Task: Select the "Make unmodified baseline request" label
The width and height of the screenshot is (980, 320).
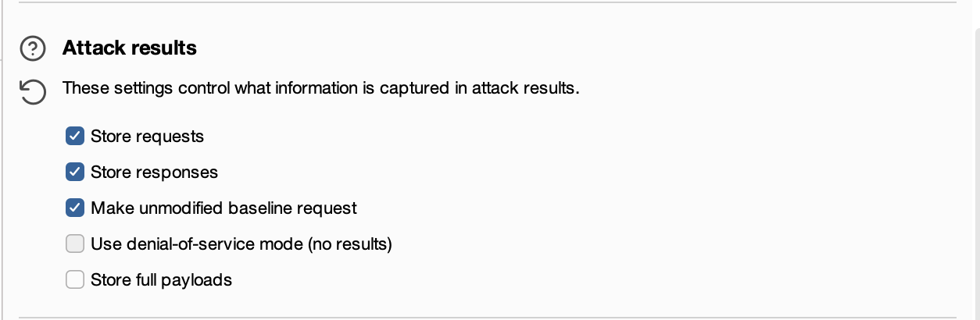Action: pyautogui.click(x=224, y=208)
